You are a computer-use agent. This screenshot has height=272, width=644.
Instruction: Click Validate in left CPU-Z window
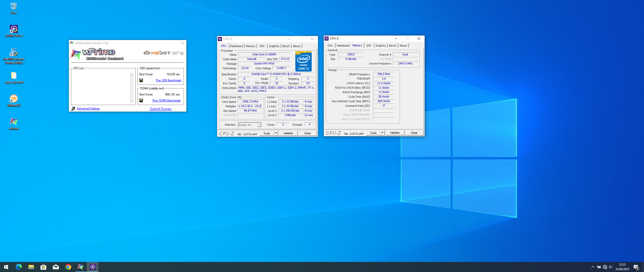click(288, 133)
